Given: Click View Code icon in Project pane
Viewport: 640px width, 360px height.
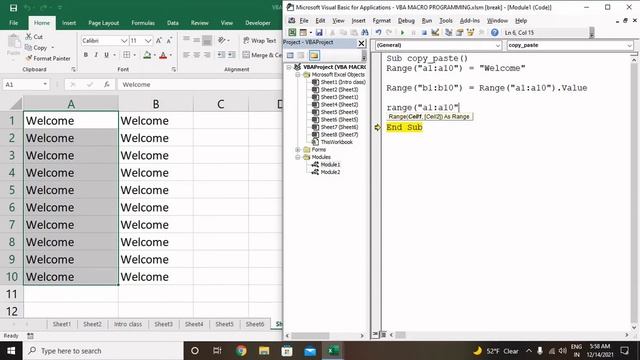Looking at the screenshot, I should coord(290,55).
